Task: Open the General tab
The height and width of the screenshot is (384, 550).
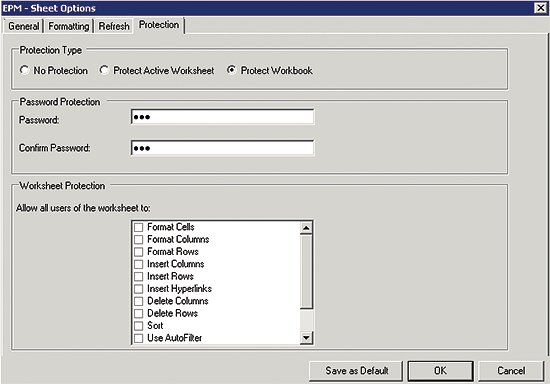Action: [x=24, y=26]
